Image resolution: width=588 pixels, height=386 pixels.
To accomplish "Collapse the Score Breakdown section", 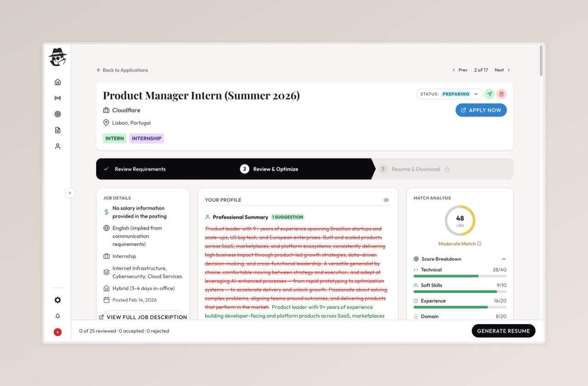I will click(x=503, y=259).
